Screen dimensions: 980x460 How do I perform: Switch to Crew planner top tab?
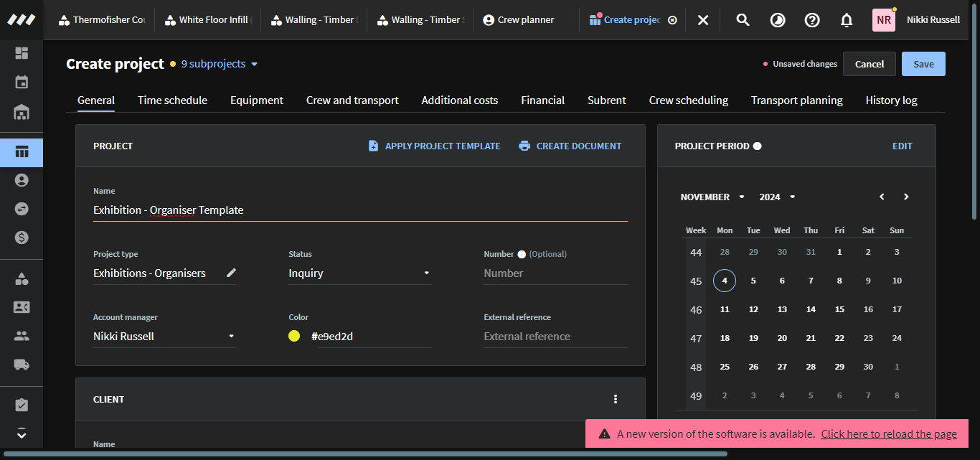coord(519,20)
